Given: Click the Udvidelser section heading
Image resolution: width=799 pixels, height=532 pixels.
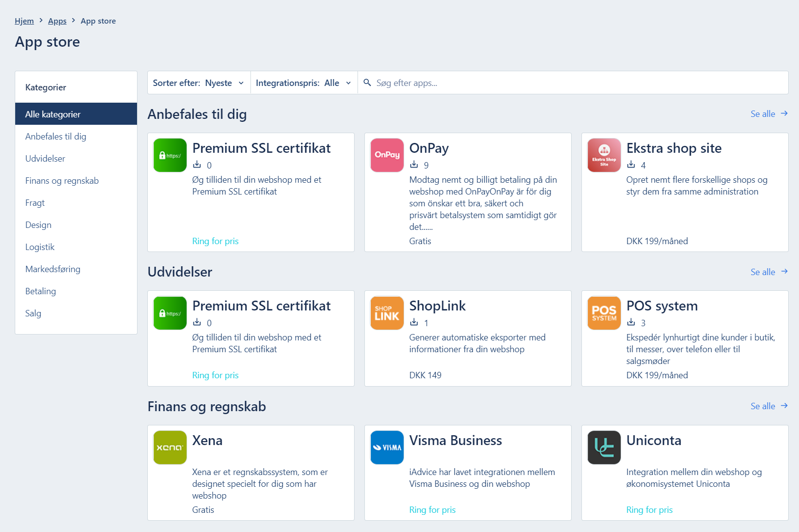Looking at the screenshot, I should click(180, 272).
